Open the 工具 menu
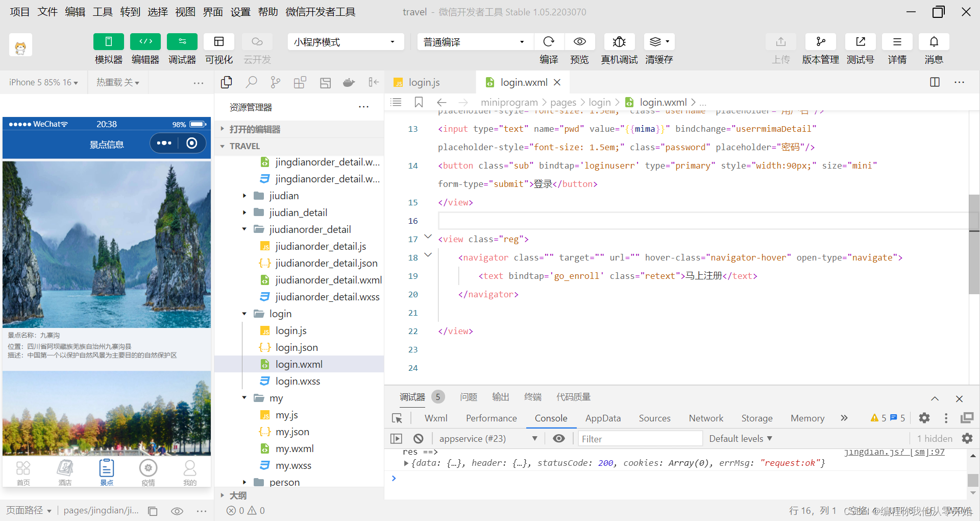Image resolution: width=980 pixels, height=521 pixels. tap(103, 12)
